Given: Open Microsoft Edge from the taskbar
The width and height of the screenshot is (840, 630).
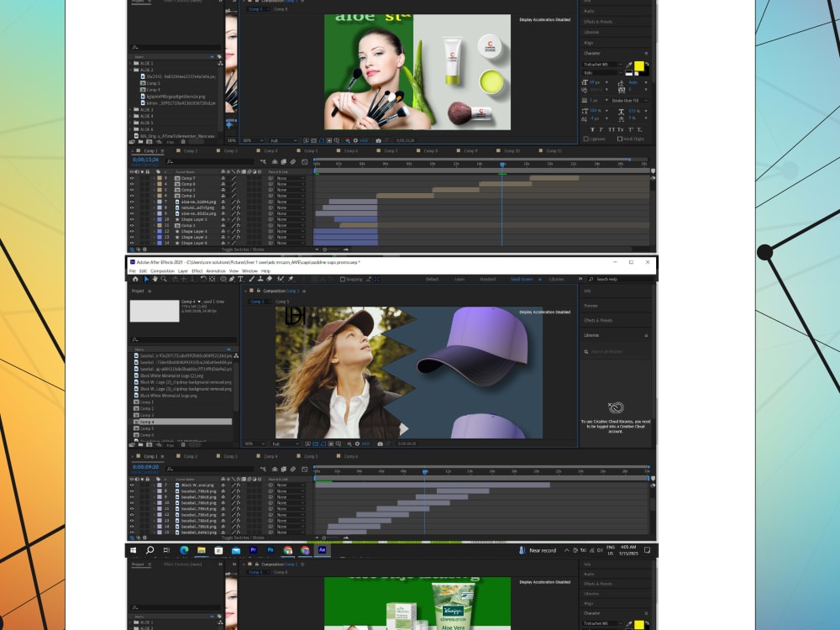Looking at the screenshot, I should 184,550.
